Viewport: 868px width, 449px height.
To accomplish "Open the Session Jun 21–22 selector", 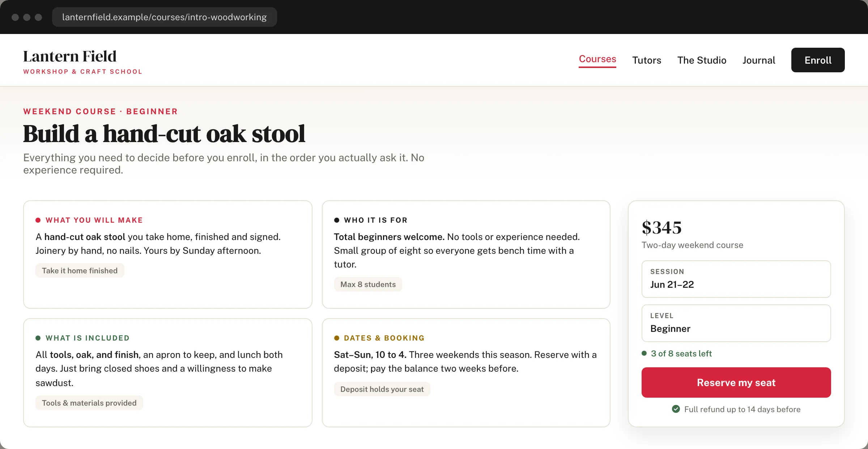I will point(736,279).
